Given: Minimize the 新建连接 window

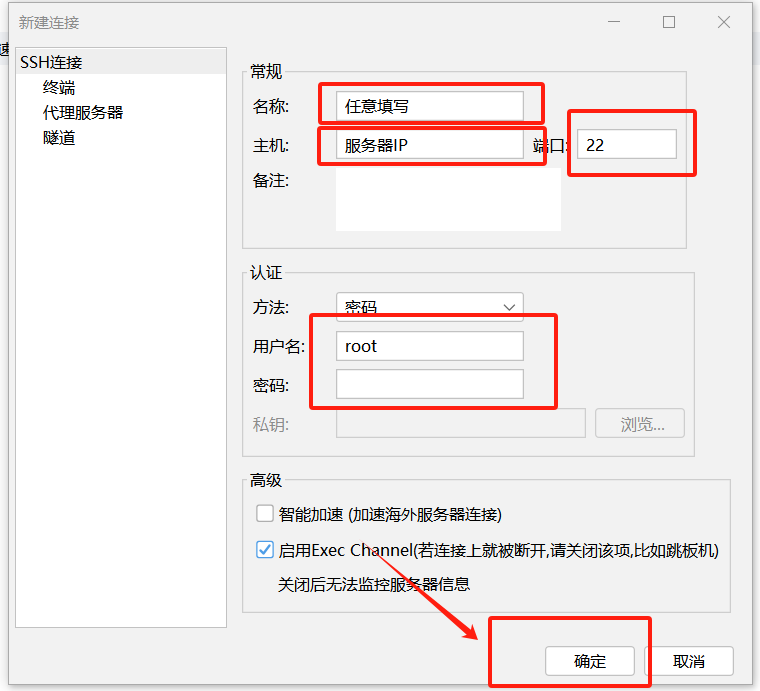Looking at the screenshot, I should (614, 22).
